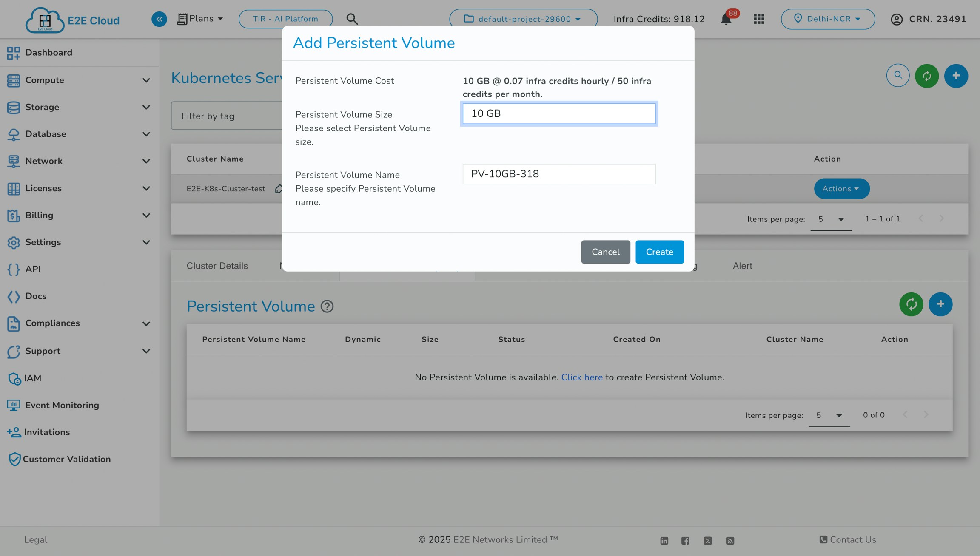Open the LinkedIn footer icon
980x556 pixels.
coord(664,540)
